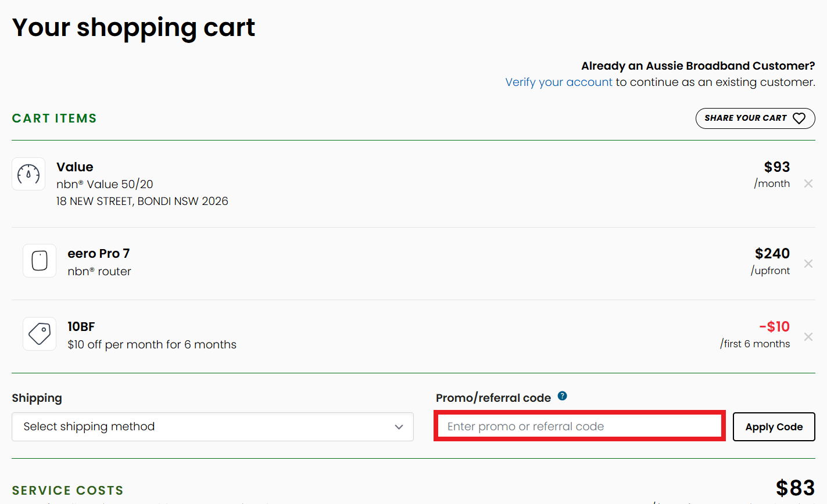The height and width of the screenshot is (504, 827).
Task: Open the Select shipping method dropdown
Action: click(x=212, y=427)
